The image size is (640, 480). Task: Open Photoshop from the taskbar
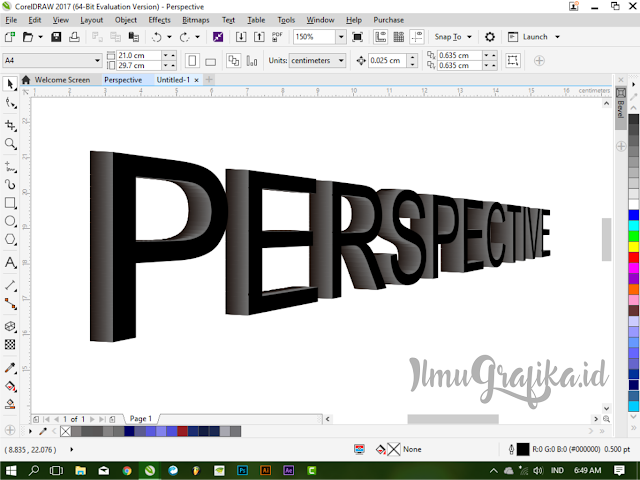(242, 471)
